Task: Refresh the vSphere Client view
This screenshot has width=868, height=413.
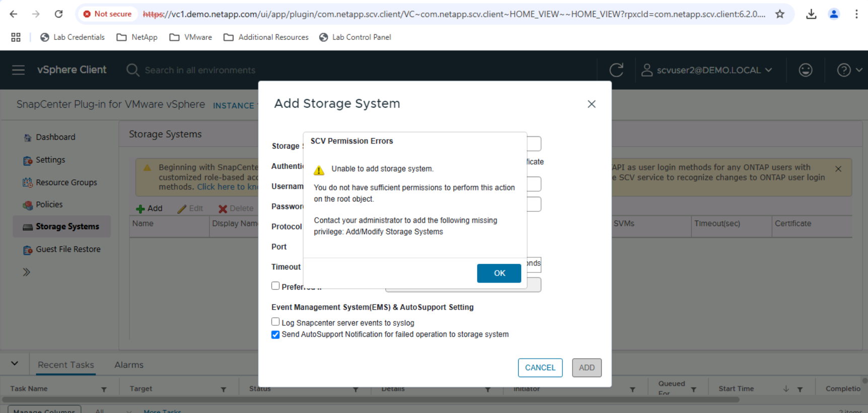Action: click(616, 70)
